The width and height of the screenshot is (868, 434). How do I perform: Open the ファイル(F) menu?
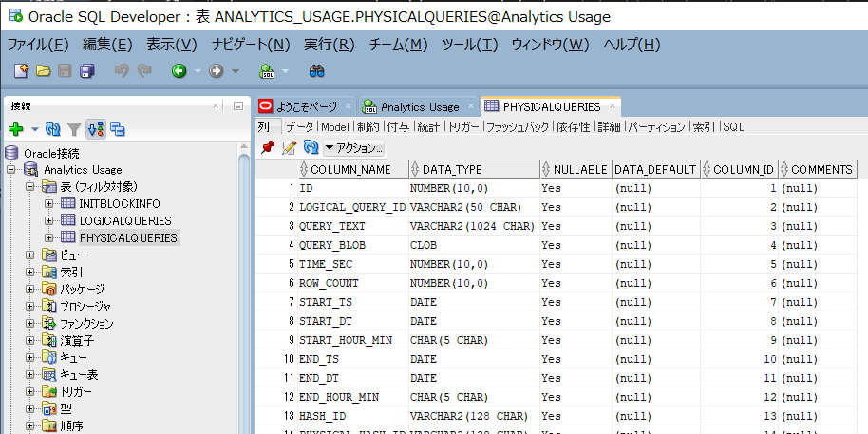click(x=38, y=45)
